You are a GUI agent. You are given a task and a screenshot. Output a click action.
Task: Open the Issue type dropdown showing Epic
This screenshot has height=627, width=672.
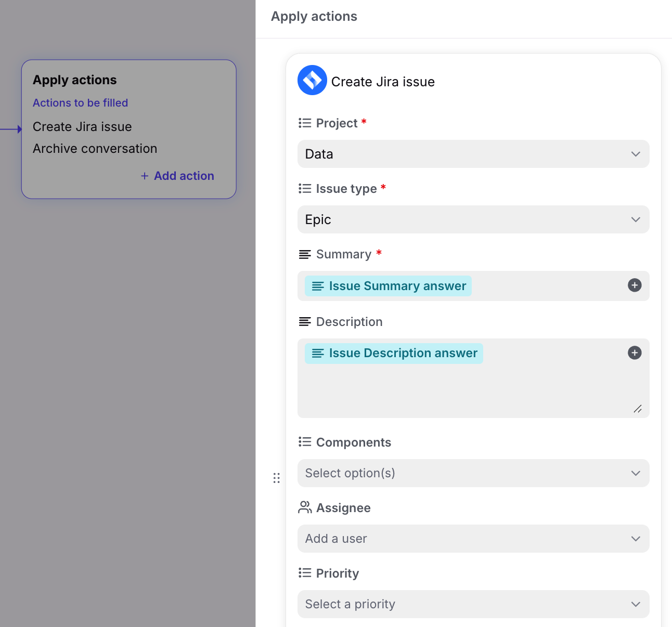point(473,219)
